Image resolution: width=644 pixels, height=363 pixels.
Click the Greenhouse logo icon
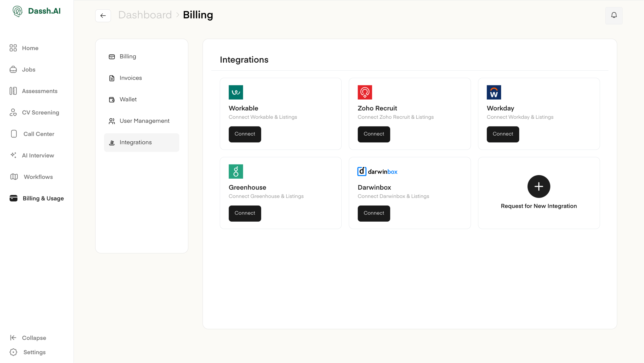(x=236, y=171)
